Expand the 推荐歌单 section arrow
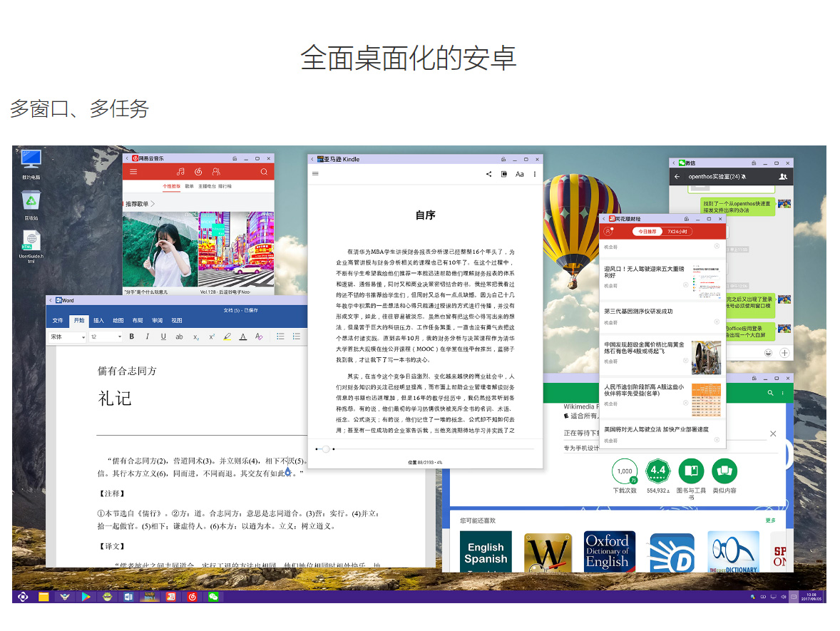The image size is (840, 631). coord(153,203)
